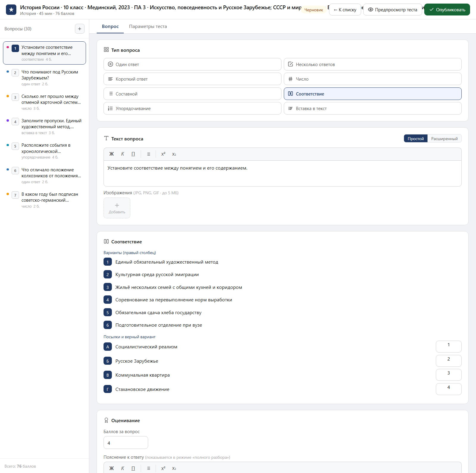This screenshot has height=473, width=476.
Task: Choose the 'Упорядочивание' question type
Action: point(192,109)
